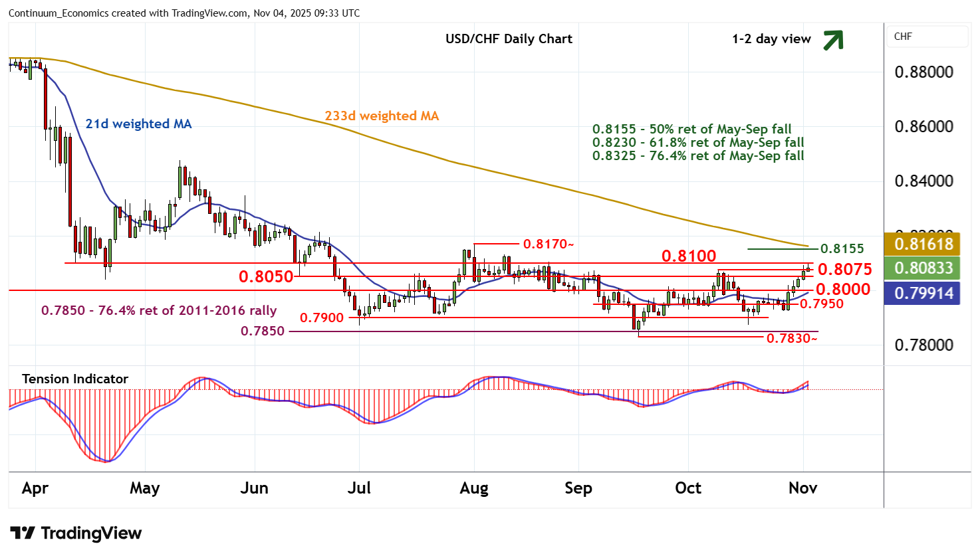Click the 1-2 day view label

[x=771, y=39]
